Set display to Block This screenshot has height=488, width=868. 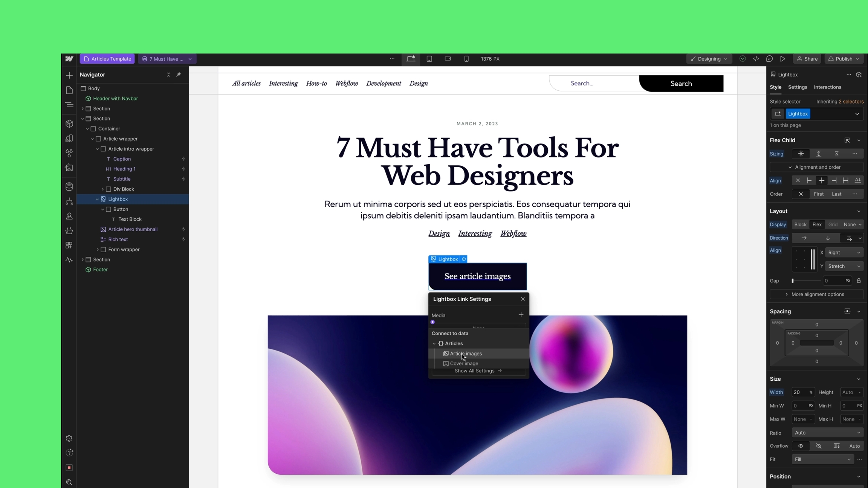pyautogui.click(x=800, y=224)
